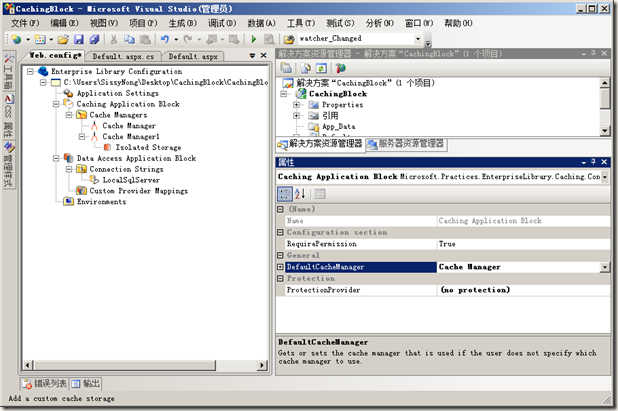
Task: Close the Web.config document tab
Action: pos(264,56)
